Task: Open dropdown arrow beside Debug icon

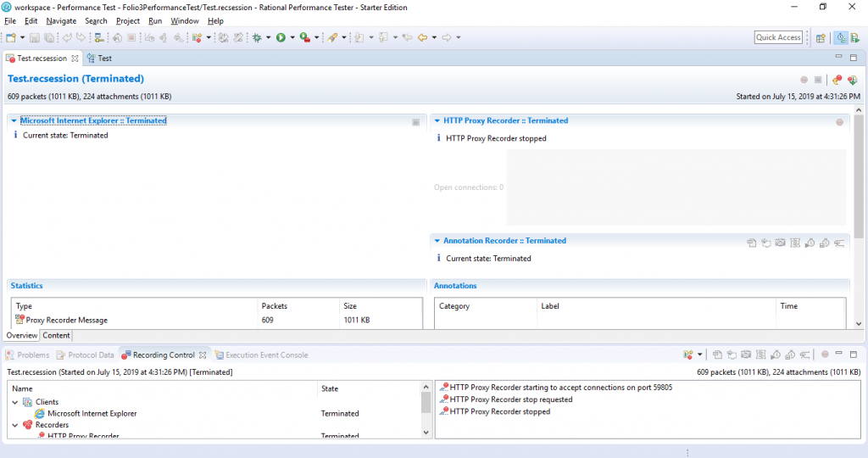Action: click(x=268, y=37)
